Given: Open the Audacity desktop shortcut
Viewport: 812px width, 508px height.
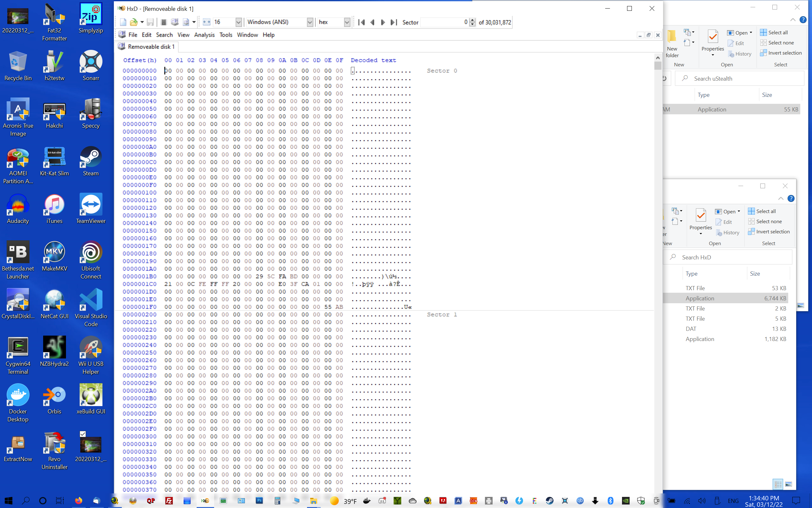Looking at the screenshot, I should [18, 209].
